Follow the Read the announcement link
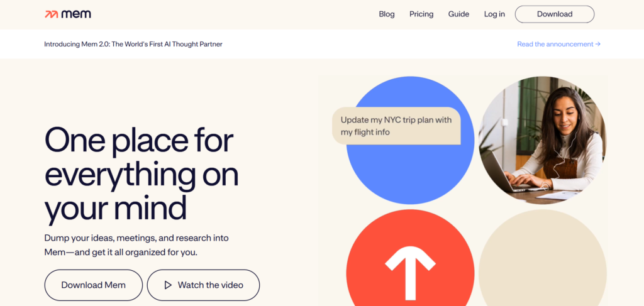The image size is (644, 306). 555,45
